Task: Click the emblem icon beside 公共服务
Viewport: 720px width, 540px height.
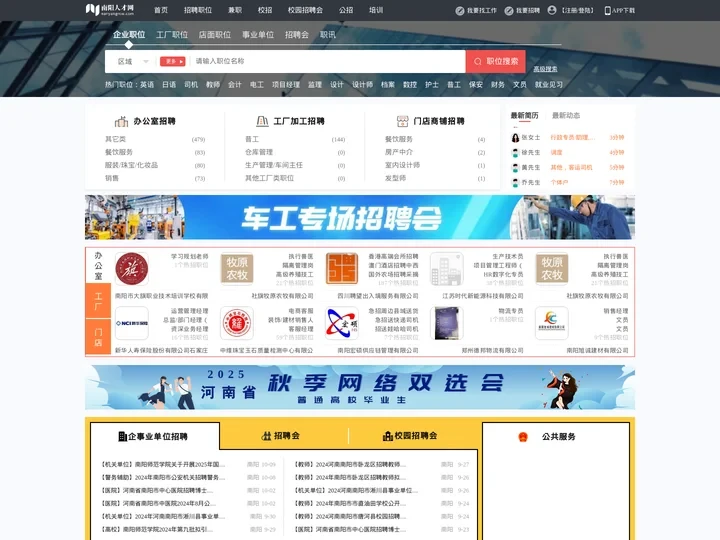Action: (523, 437)
